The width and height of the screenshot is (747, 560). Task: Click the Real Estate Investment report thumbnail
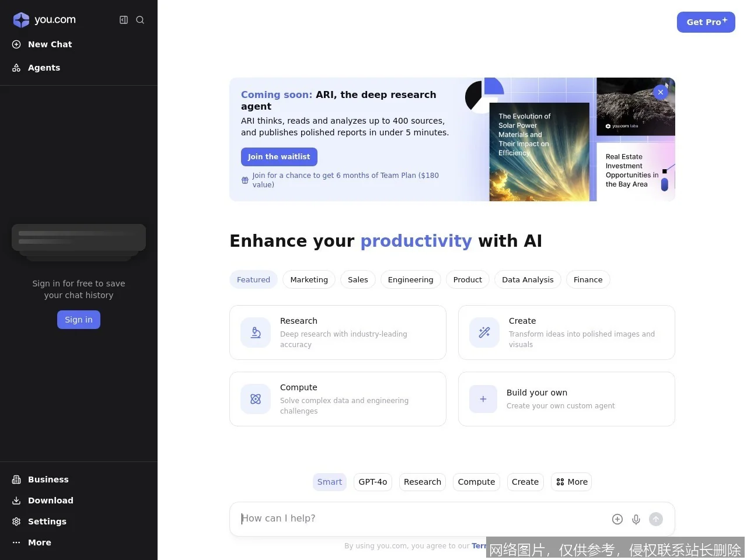coord(636,172)
